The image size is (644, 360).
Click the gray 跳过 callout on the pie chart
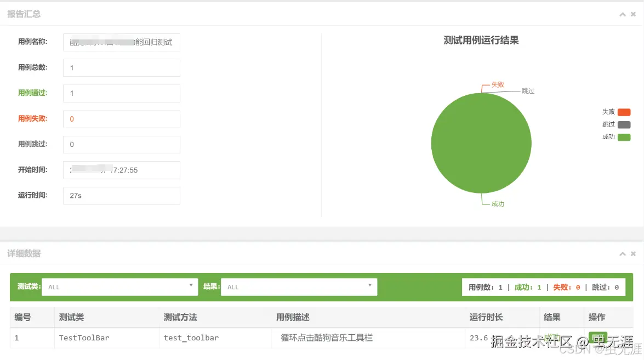527,90
